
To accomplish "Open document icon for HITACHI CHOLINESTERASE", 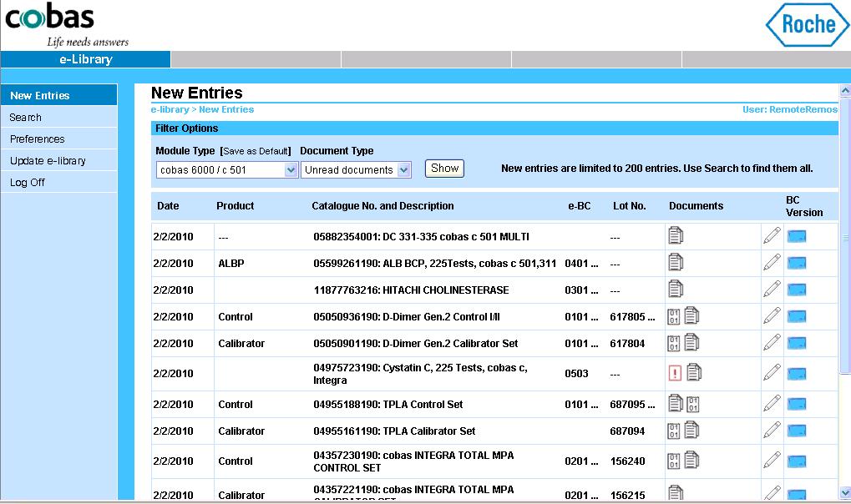I will (x=675, y=289).
